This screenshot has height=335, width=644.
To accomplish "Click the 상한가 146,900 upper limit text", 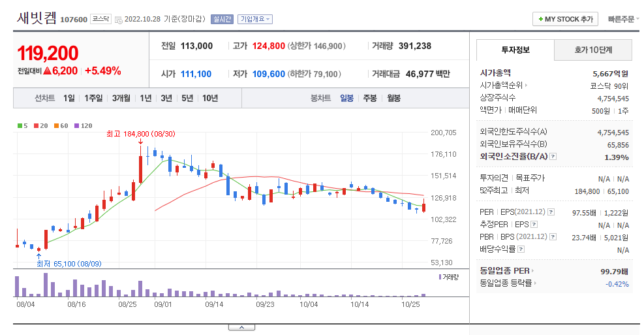I will 316,46.
